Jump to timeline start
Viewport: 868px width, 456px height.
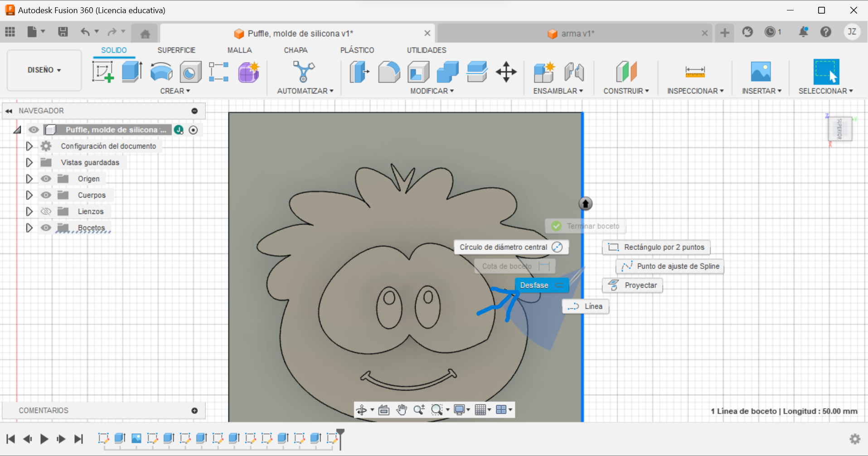(x=11, y=439)
